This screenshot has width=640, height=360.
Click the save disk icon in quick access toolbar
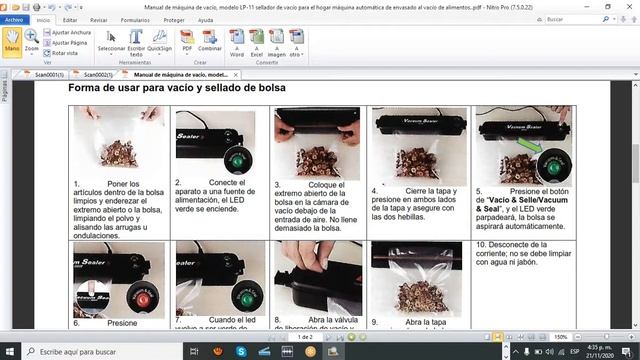[26, 7]
